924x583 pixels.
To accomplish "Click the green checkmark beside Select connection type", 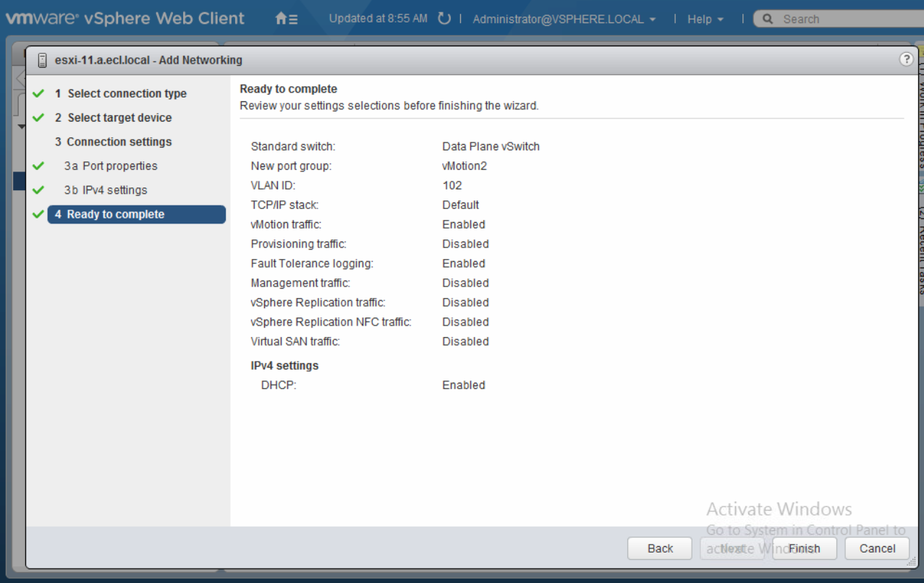I will (x=38, y=94).
